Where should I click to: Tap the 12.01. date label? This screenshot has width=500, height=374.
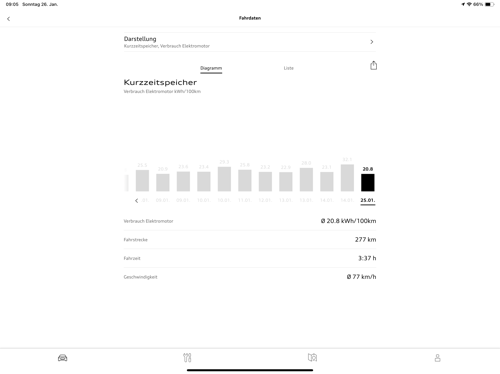[265, 200]
